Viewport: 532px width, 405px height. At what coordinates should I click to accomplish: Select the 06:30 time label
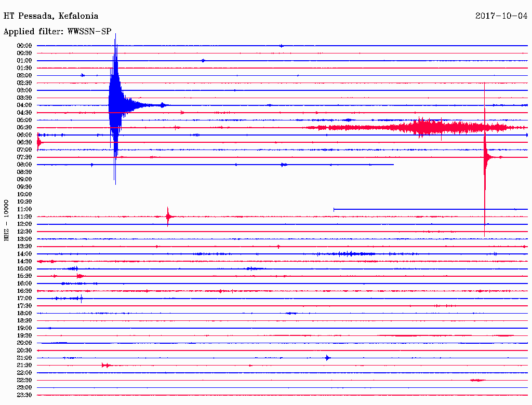[24, 142]
